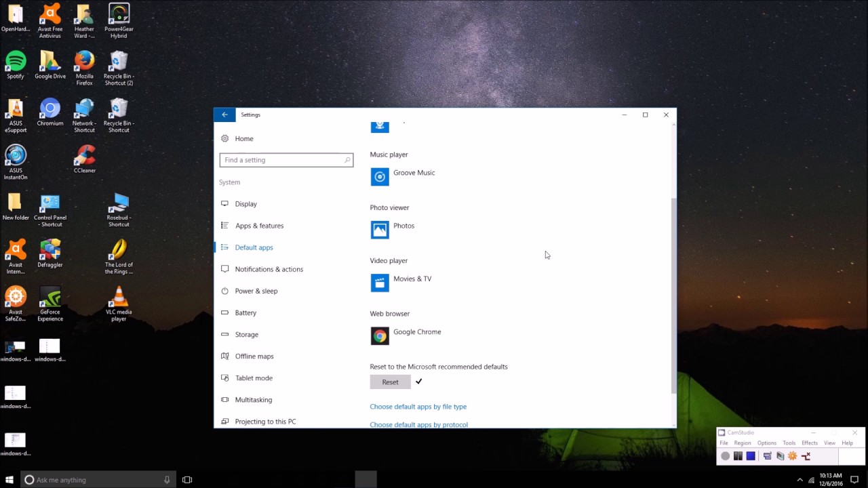Click the CamStudio pause button
The image size is (868, 488).
(738, 456)
